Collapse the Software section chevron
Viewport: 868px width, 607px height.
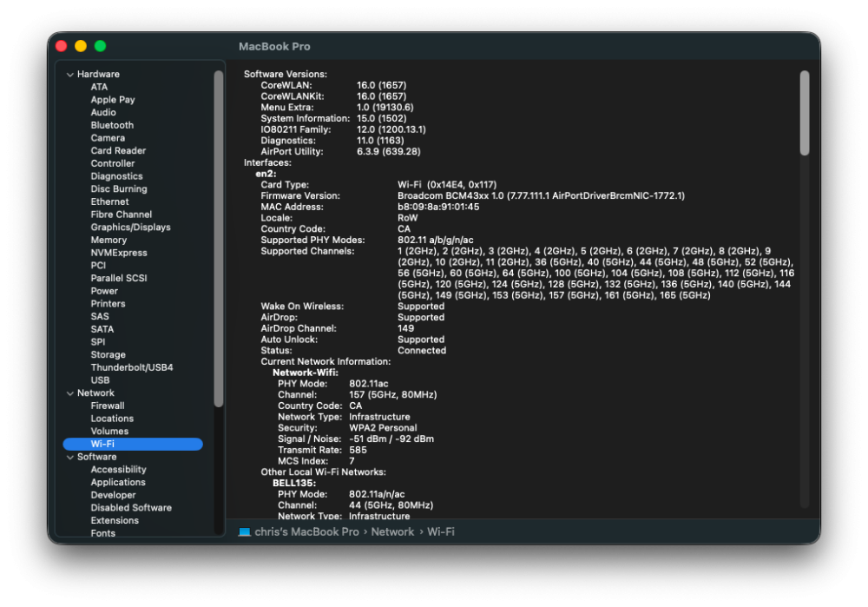[70, 457]
